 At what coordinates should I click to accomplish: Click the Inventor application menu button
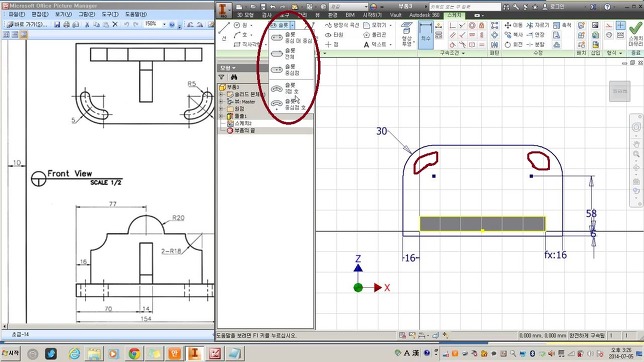point(223,10)
